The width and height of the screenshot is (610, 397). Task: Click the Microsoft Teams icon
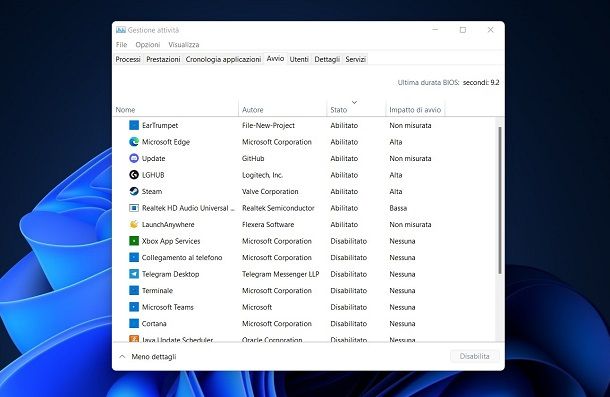click(x=134, y=307)
